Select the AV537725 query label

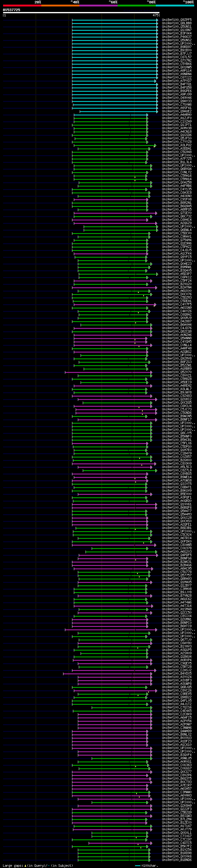[x=11, y=10]
